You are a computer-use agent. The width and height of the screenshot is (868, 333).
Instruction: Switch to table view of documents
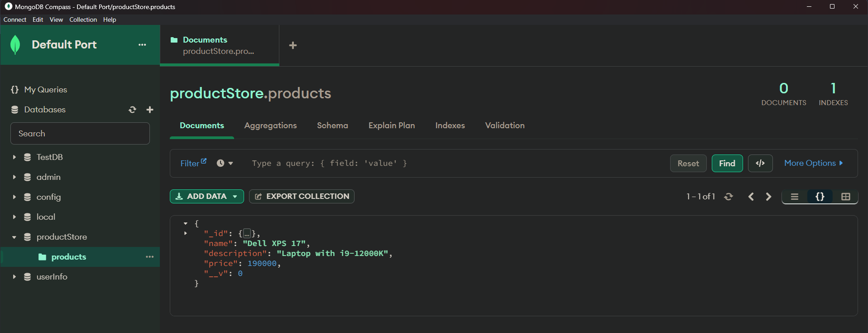point(845,197)
